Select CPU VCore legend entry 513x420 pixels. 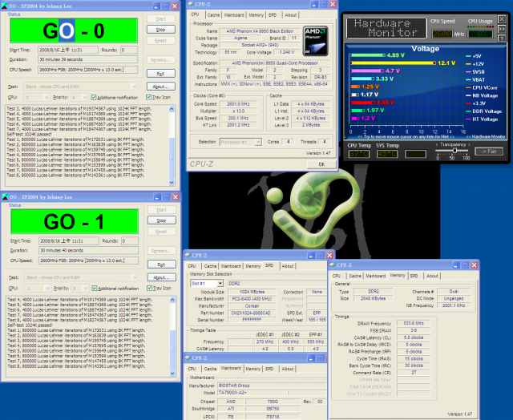(x=484, y=87)
